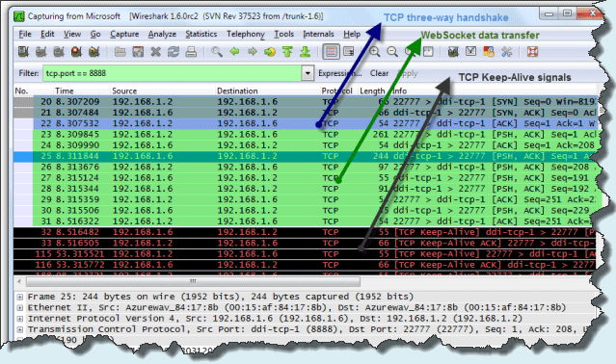Zoom out packet text icon
This screenshot has height=364, width=616.
pos(392,52)
